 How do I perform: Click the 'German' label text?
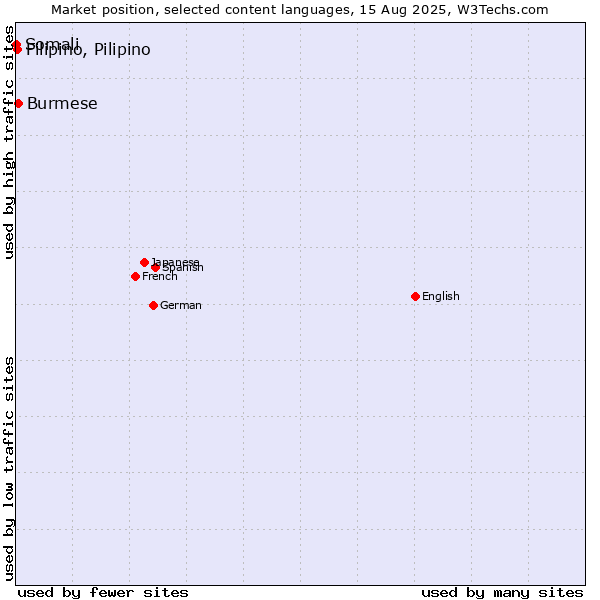point(181,305)
